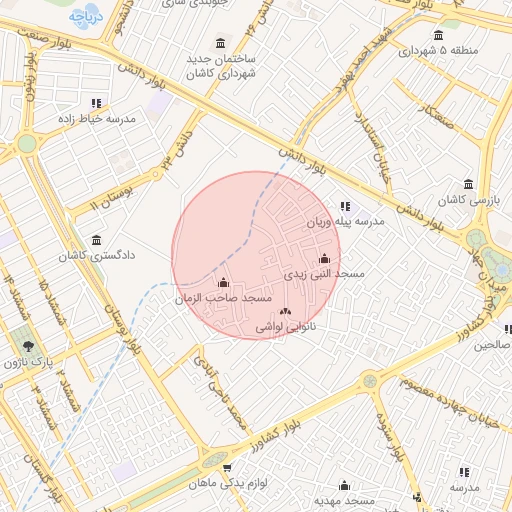Click the center of the red highlighted circle
512x512 pixels.
click(256, 255)
